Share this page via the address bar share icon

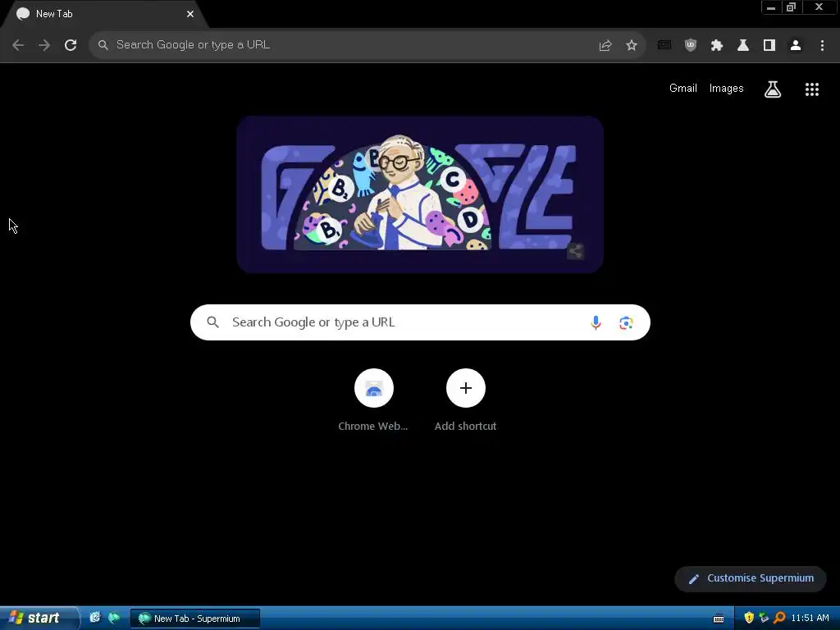[605, 45]
